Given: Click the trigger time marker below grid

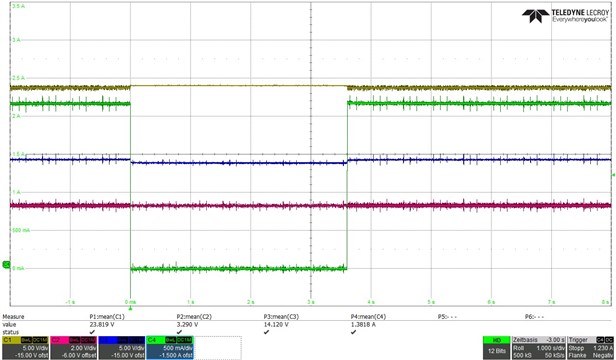Looking at the screenshot, I should coord(130,309).
